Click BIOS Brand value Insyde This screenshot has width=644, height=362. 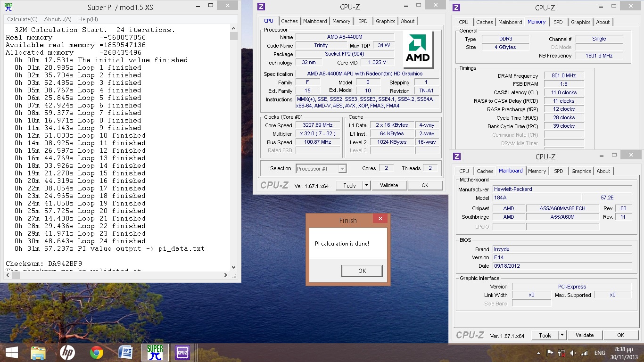[561, 249]
